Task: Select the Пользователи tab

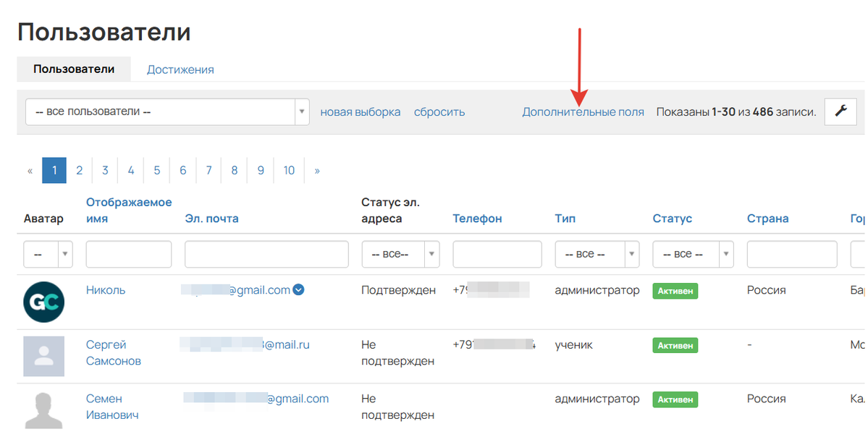Action: click(74, 69)
